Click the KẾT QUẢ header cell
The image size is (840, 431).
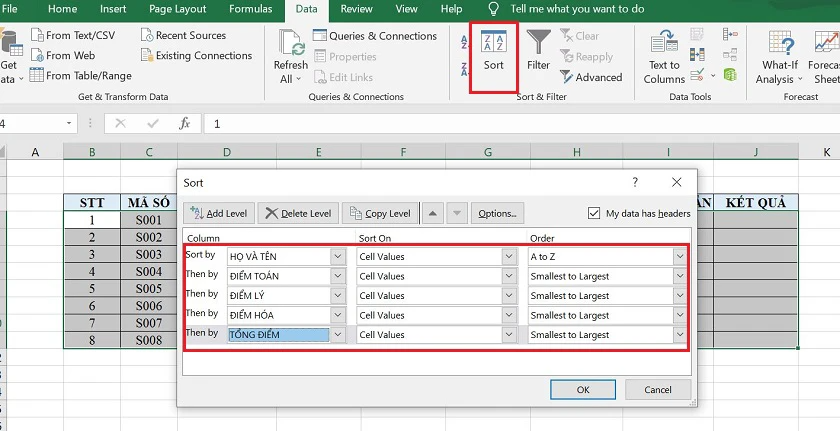[x=756, y=202]
